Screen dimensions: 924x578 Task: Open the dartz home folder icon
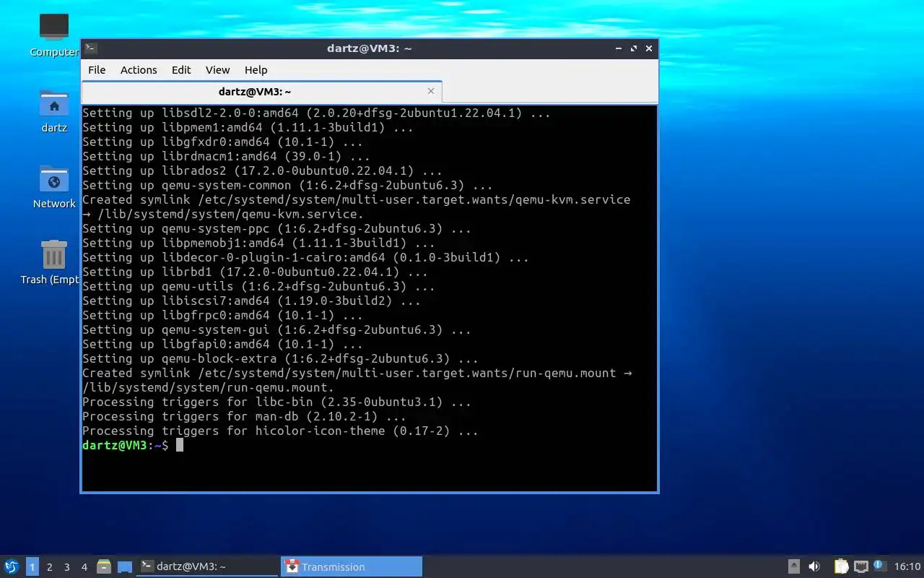click(x=54, y=103)
